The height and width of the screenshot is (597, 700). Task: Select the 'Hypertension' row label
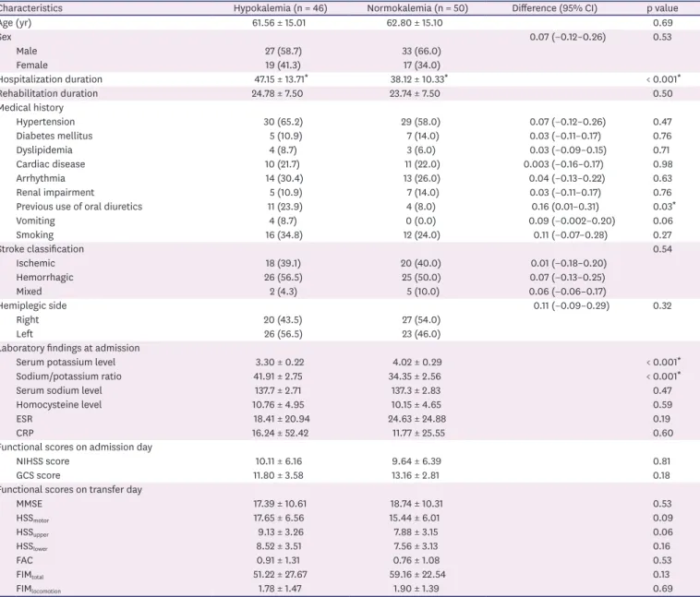[x=45, y=122]
